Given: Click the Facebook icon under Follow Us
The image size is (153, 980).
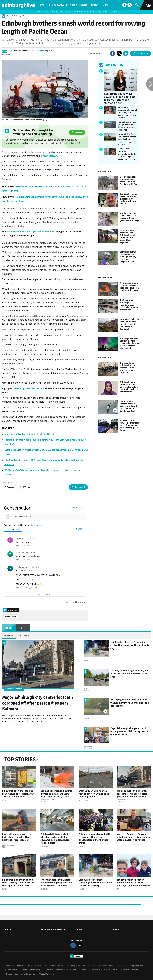Looking at the screenshot, I should [x=73, y=945].
